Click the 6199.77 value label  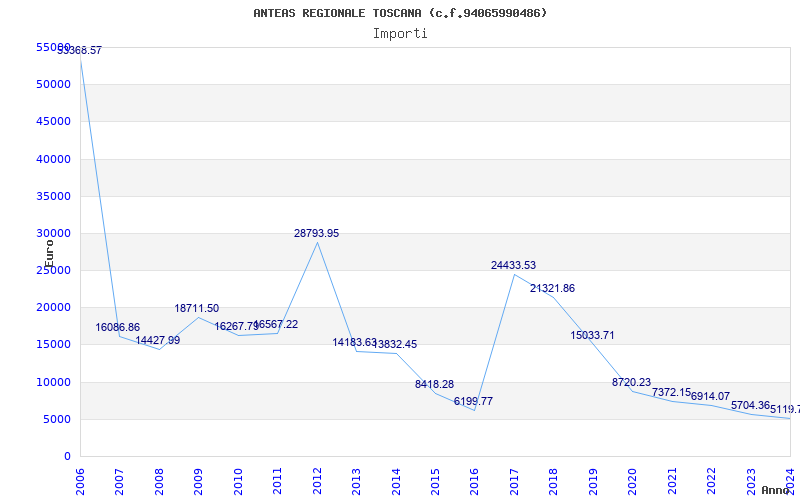click(473, 402)
